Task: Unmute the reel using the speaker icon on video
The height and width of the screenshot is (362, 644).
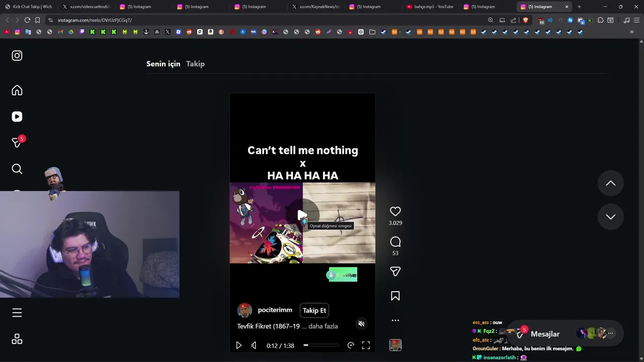Action: (361, 323)
